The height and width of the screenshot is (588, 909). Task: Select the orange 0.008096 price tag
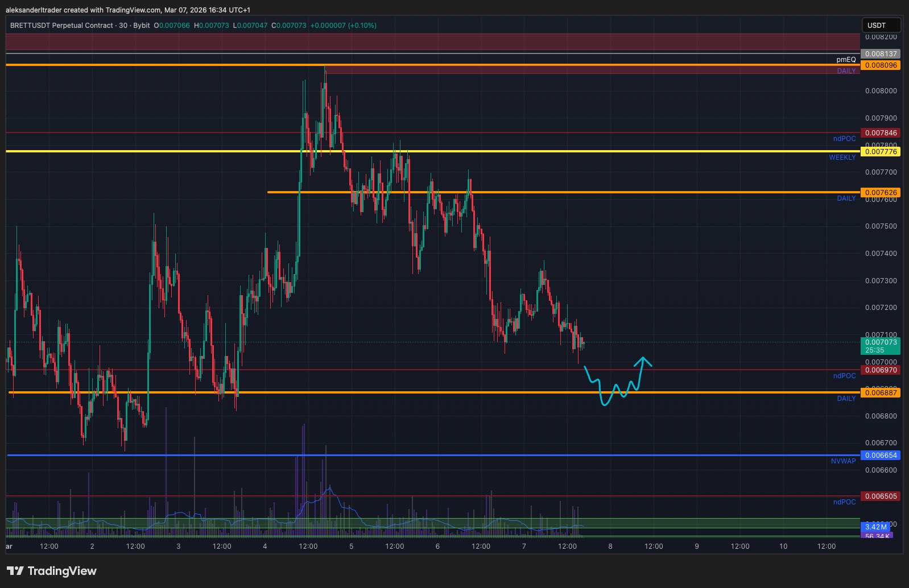(x=881, y=65)
